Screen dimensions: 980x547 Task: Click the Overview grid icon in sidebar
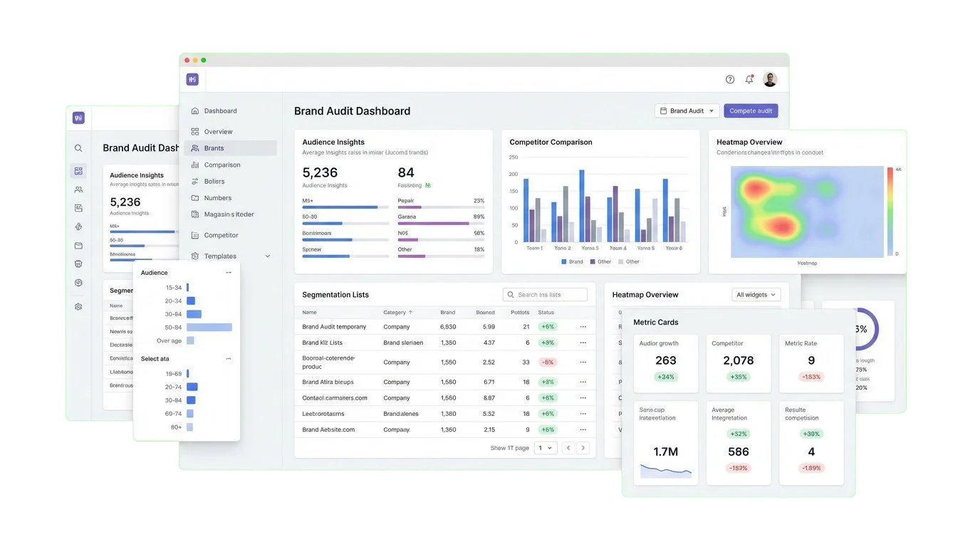195,132
